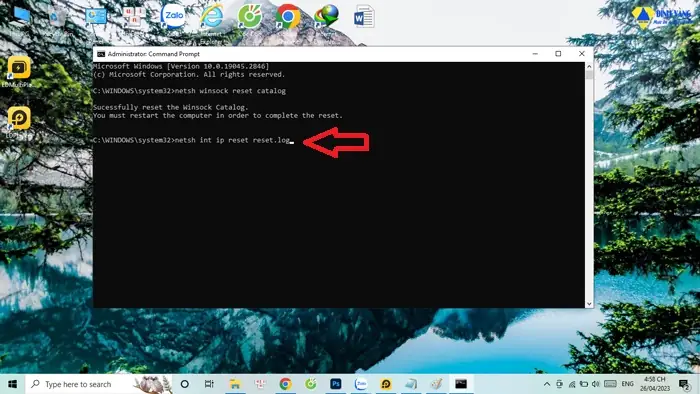Launch Internet Download Manager desktop shortcut

click(x=326, y=17)
